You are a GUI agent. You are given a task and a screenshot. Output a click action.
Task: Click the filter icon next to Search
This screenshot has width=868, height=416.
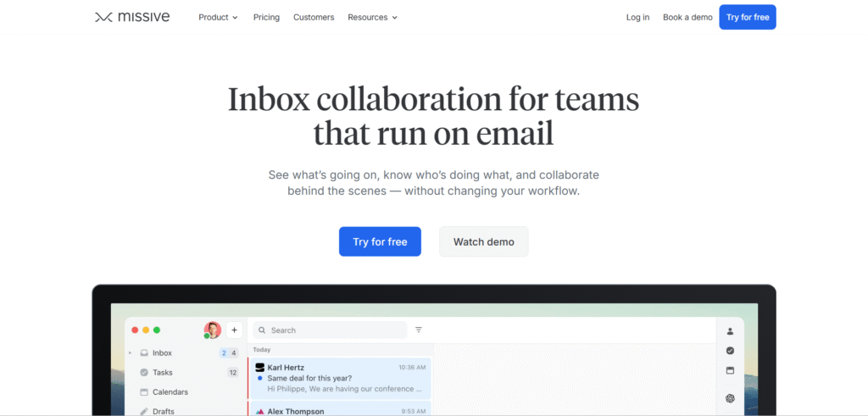419,330
